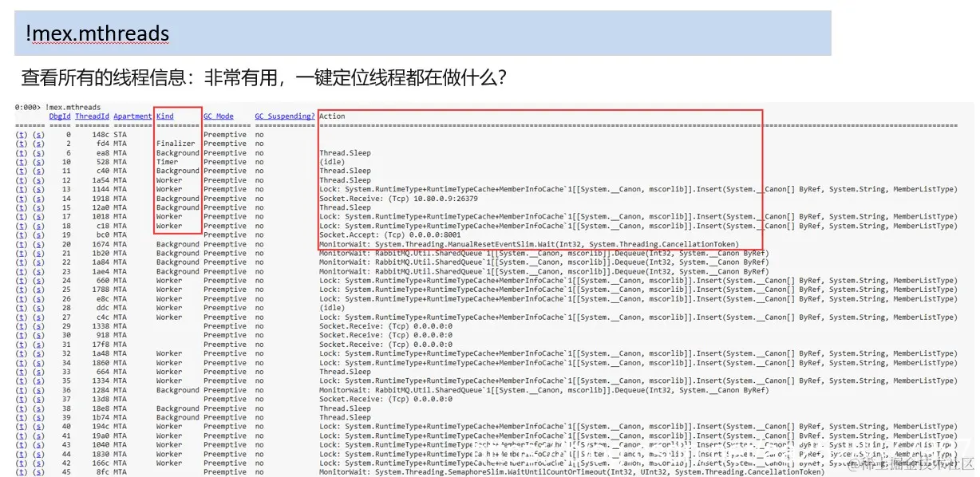Sort by the DbgId column header
This screenshot has width=980, height=477.
click(x=60, y=116)
